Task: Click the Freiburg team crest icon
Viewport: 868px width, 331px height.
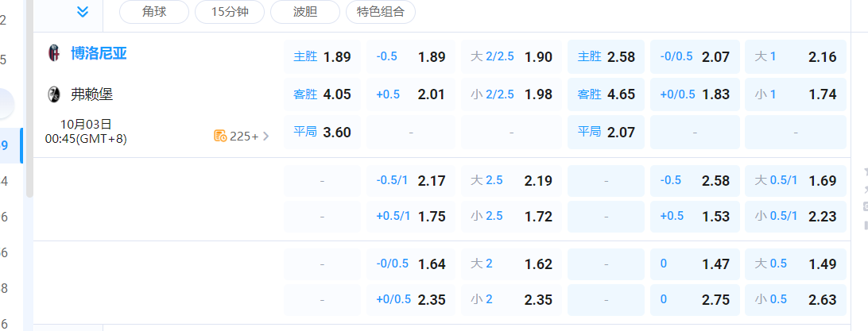Action: click(54, 95)
